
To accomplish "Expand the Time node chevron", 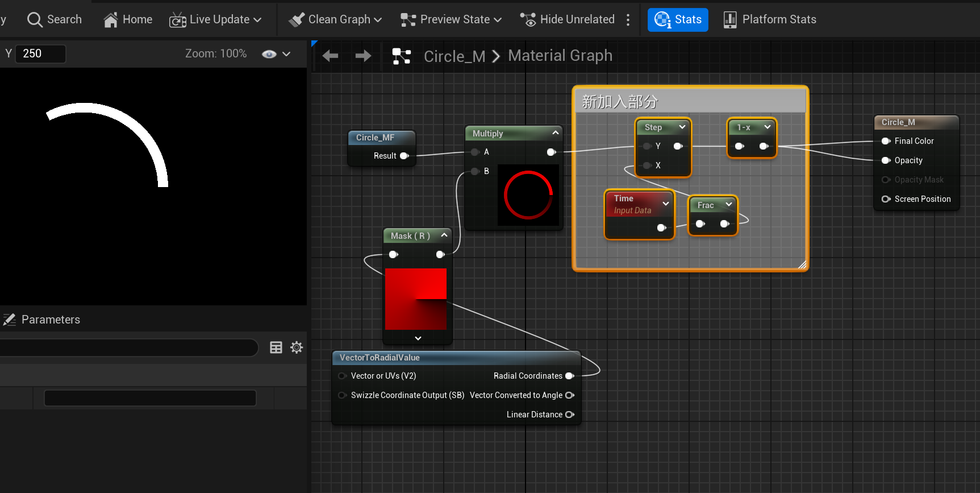I will (x=666, y=204).
